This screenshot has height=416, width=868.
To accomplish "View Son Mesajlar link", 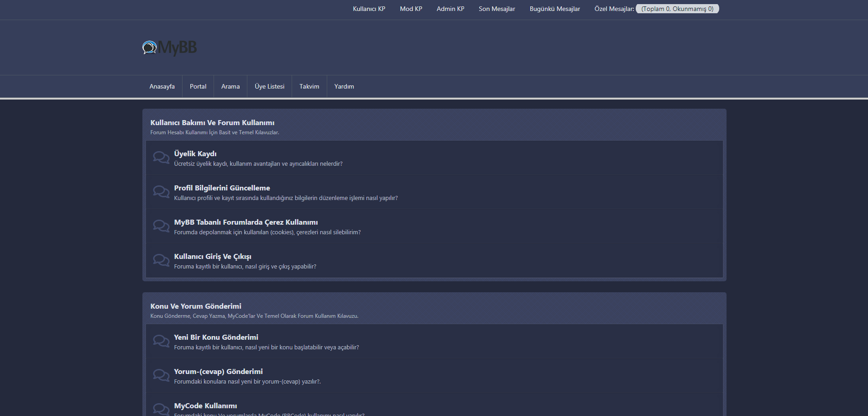I will tap(497, 9).
